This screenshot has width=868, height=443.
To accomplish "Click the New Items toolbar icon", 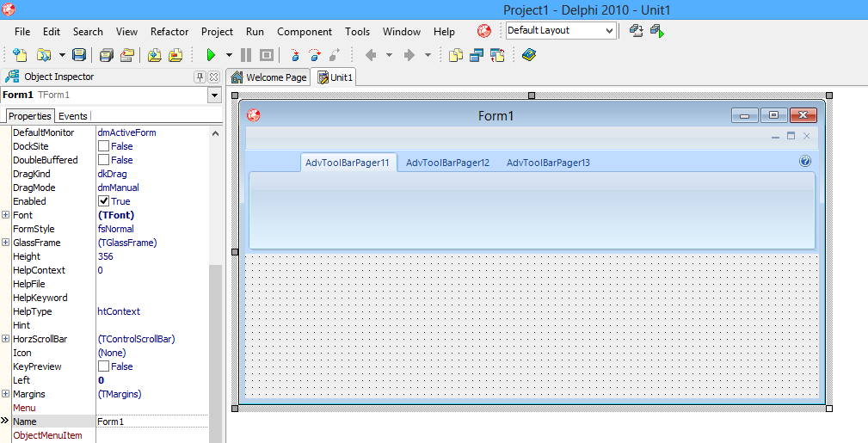I will [x=21, y=55].
